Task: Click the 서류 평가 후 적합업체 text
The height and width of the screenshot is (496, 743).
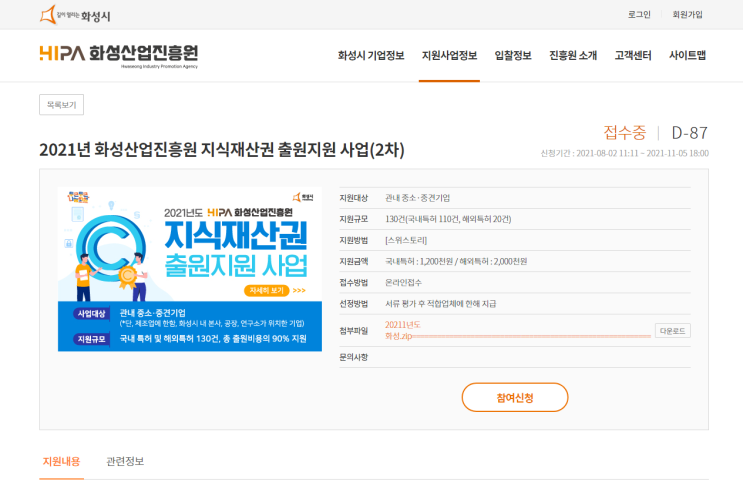Action: (x=441, y=304)
